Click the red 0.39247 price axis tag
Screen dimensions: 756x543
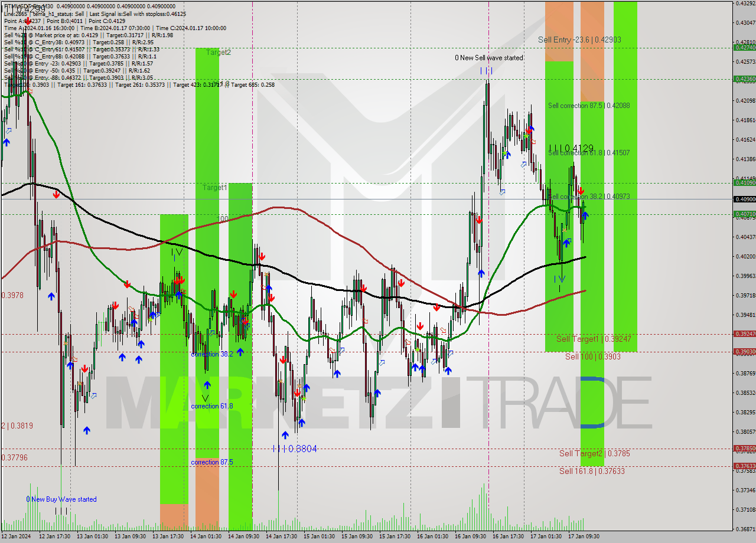(744, 333)
